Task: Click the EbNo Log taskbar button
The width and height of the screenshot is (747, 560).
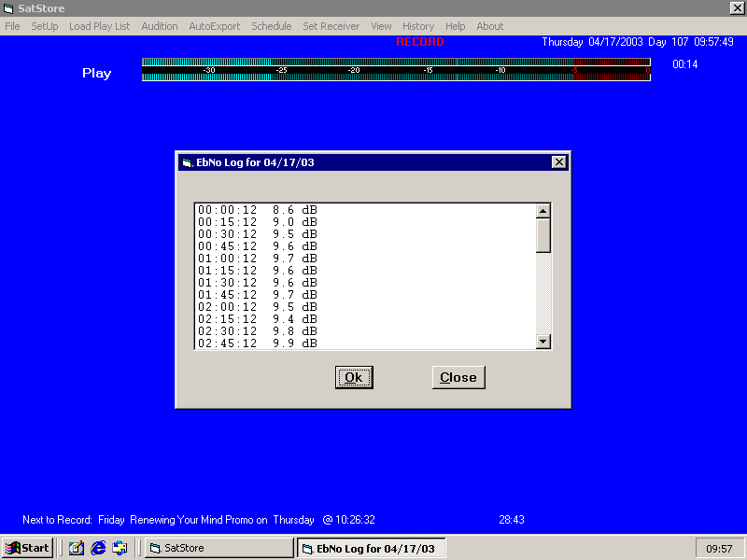Action: (x=372, y=548)
